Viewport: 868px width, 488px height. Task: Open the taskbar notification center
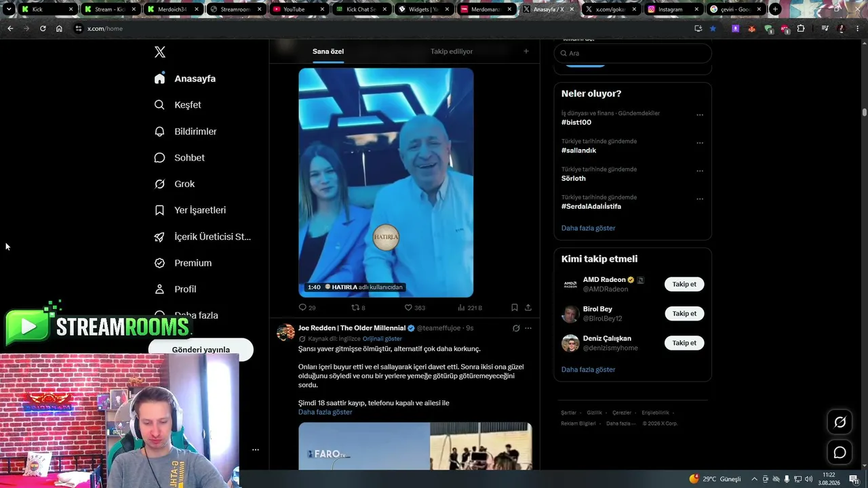coord(854,479)
